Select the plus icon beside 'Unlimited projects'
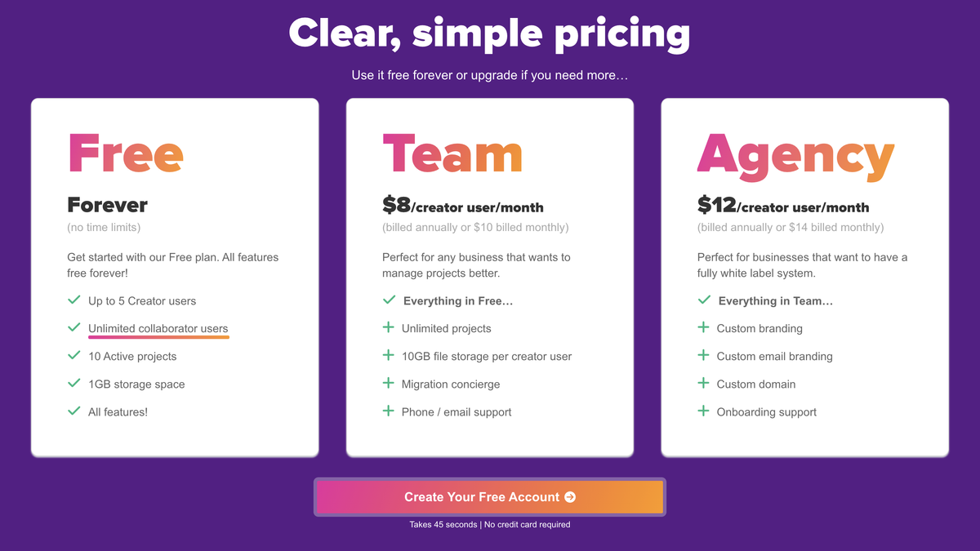Screen dimensions: 980x551 389,328
